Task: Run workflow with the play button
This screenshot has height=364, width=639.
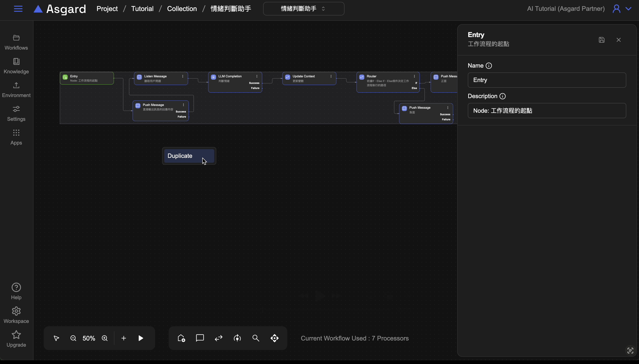Action: coord(141,338)
